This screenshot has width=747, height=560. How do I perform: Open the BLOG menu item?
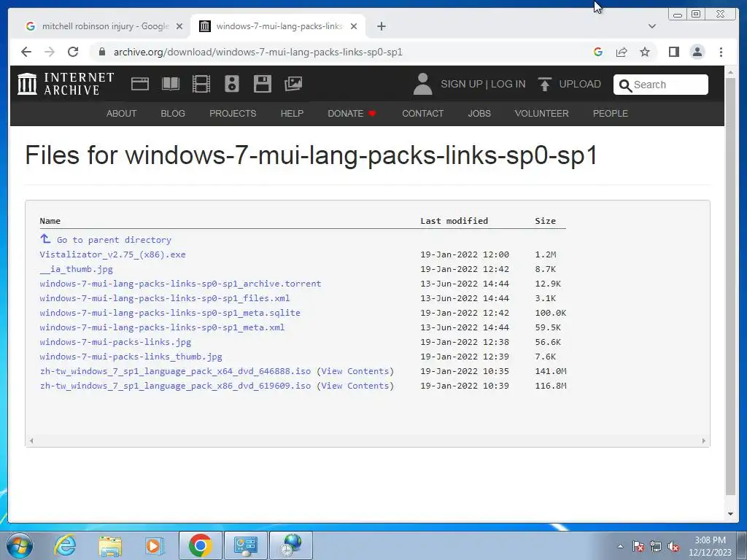[x=173, y=113]
